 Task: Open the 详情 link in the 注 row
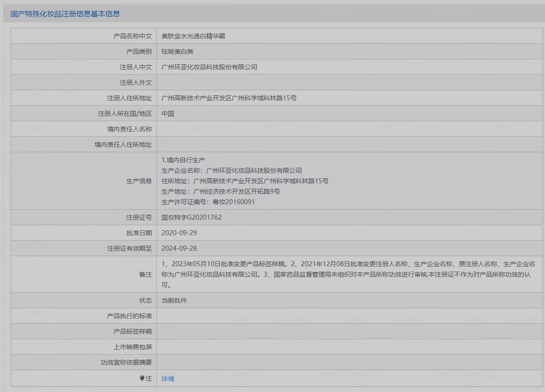[168, 379]
